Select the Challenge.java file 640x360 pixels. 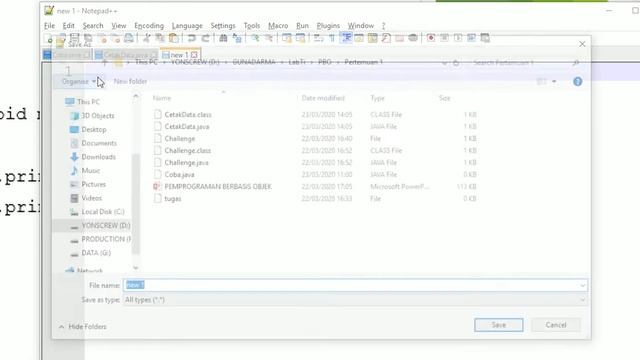[x=187, y=162]
